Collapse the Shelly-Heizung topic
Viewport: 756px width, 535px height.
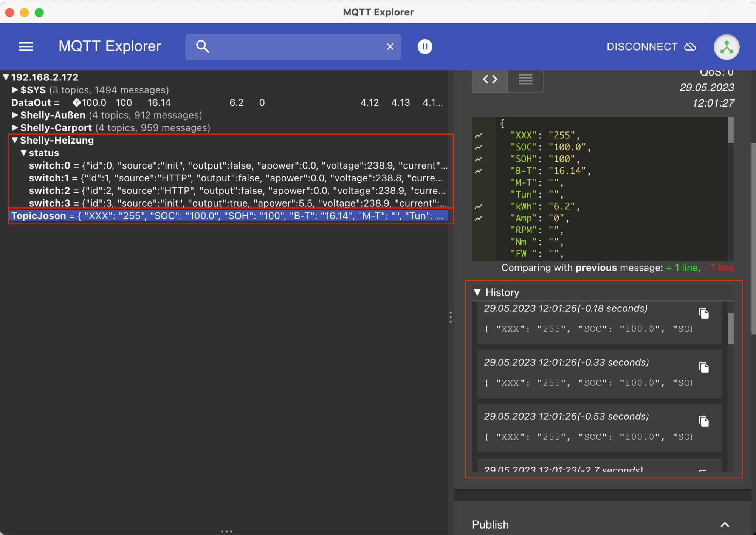point(15,140)
